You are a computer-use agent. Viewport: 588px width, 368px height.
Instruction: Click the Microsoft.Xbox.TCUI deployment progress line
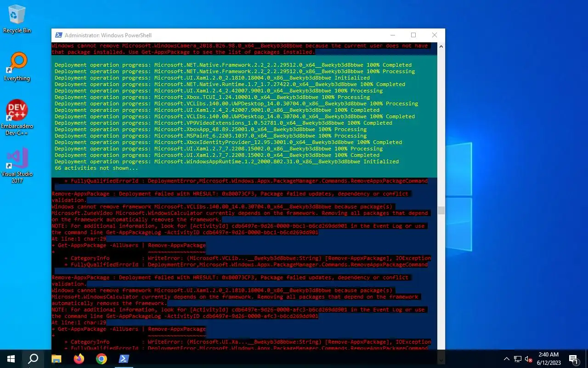pos(212,97)
